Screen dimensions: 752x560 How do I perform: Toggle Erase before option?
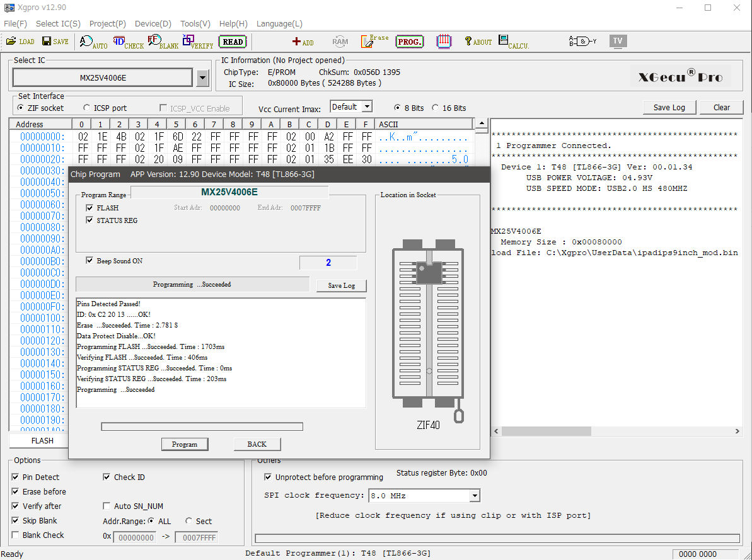click(15, 491)
